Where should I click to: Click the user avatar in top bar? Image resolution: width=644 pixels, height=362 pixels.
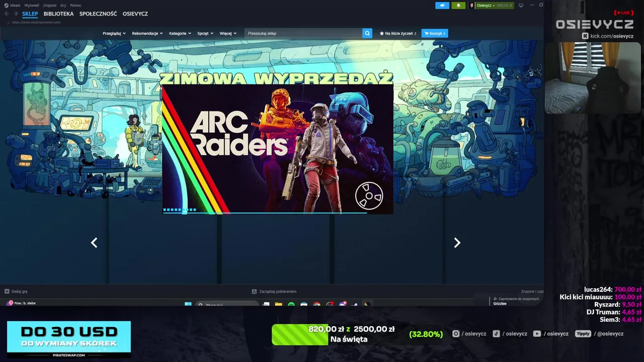[x=472, y=6]
